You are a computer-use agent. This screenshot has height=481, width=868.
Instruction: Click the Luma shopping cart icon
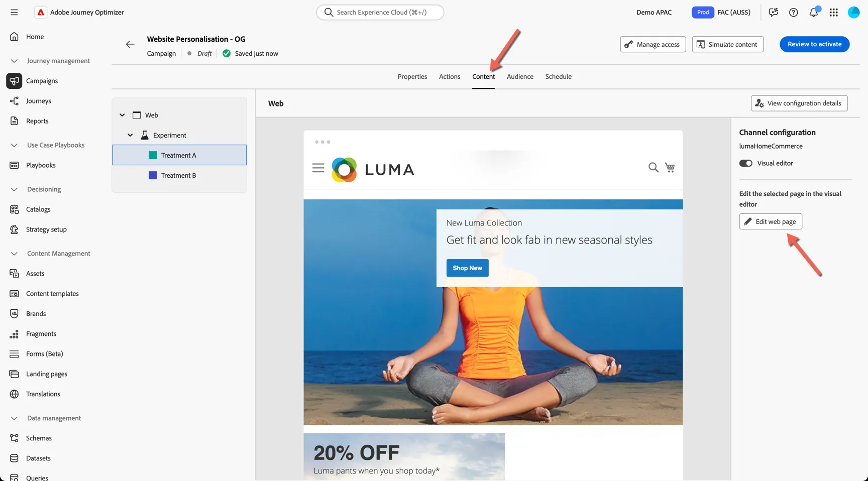click(670, 167)
